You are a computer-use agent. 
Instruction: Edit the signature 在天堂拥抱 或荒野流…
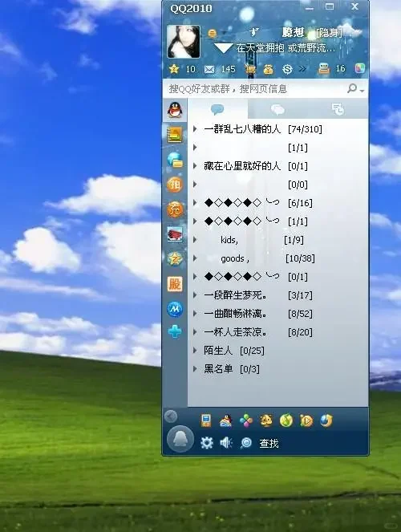pyautogui.click(x=286, y=48)
